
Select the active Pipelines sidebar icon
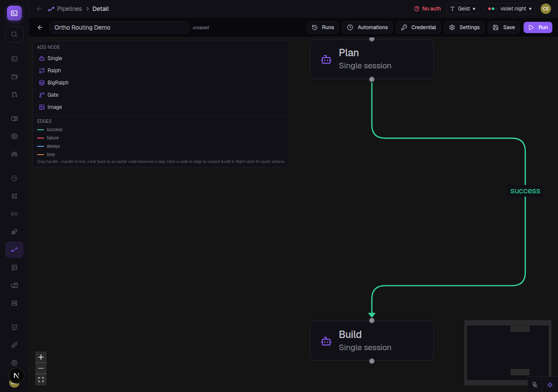14,250
